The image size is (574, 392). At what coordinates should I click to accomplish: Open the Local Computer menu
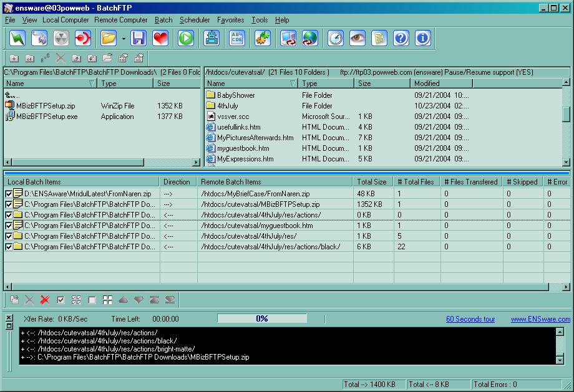click(66, 20)
